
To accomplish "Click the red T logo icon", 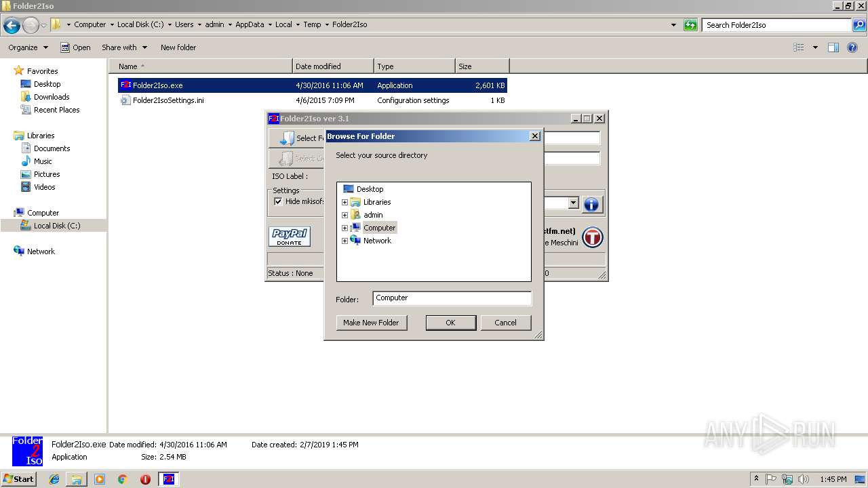I will click(x=592, y=237).
